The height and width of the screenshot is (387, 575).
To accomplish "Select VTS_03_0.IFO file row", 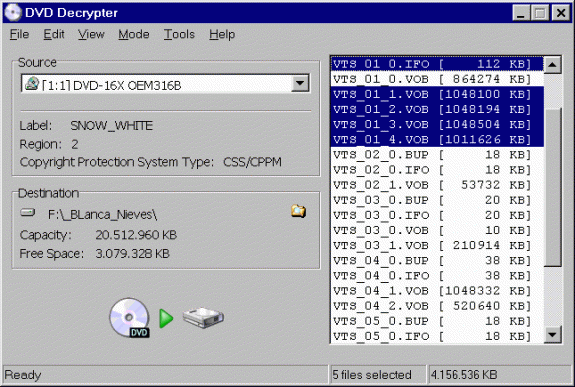I will (437, 215).
